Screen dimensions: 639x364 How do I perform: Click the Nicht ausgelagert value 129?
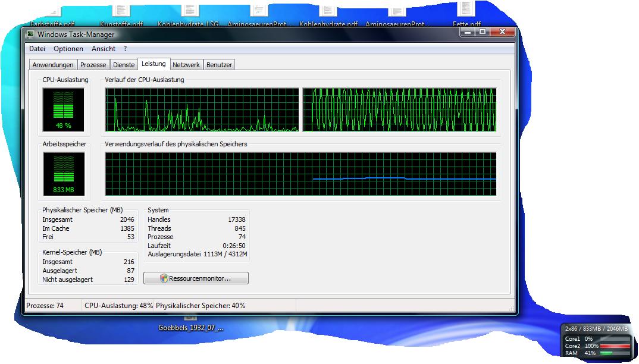point(129,280)
